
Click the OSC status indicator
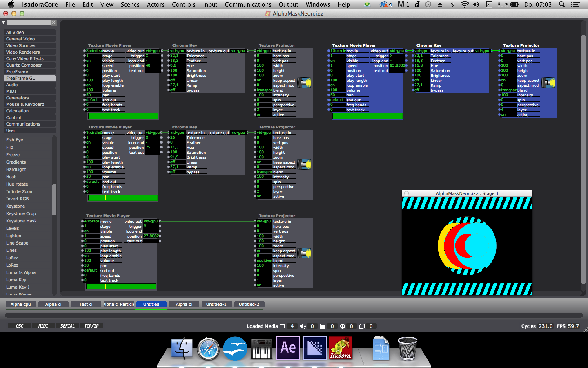pyautogui.click(x=19, y=326)
